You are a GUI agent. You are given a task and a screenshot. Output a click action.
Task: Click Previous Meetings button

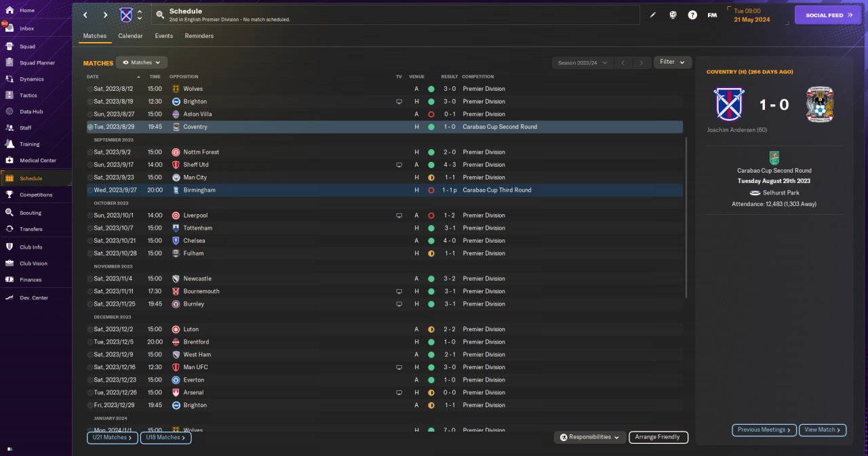pos(764,430)
